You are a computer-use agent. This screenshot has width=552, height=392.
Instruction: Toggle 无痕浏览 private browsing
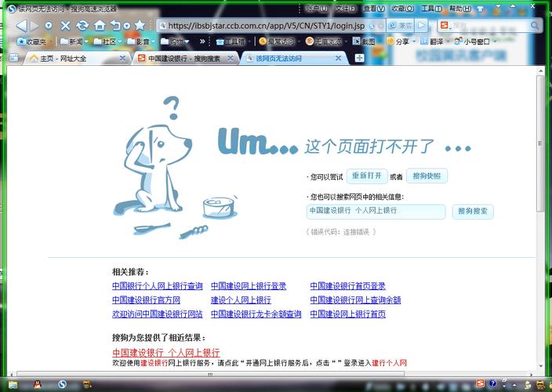tap(326, 42)
